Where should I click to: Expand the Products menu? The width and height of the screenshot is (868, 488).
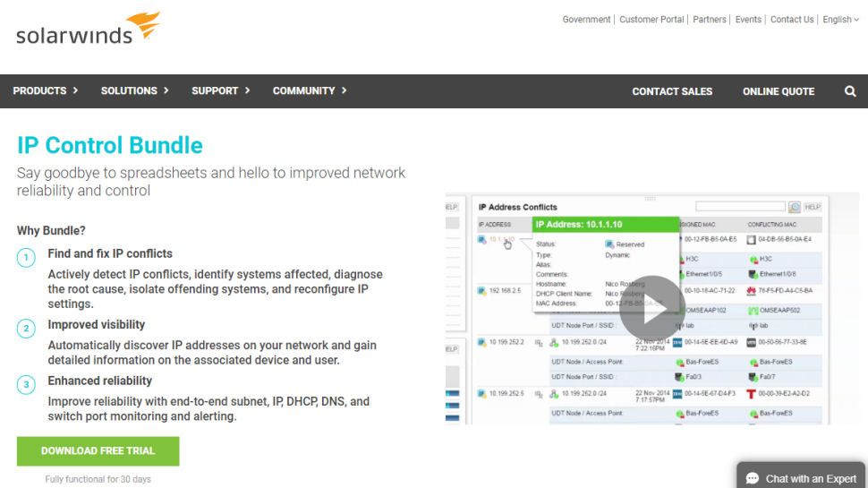46,90
